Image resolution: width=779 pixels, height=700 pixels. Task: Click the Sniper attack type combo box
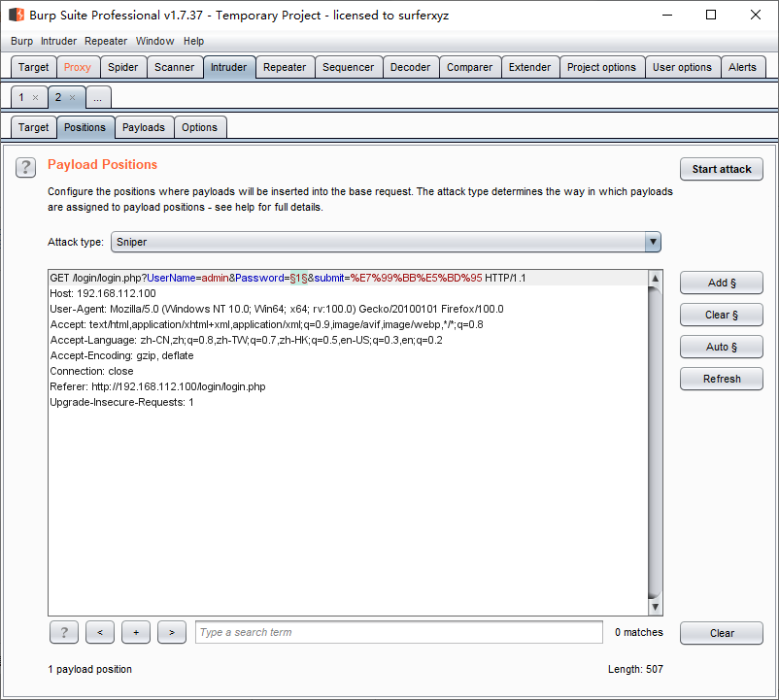(386, 242)
